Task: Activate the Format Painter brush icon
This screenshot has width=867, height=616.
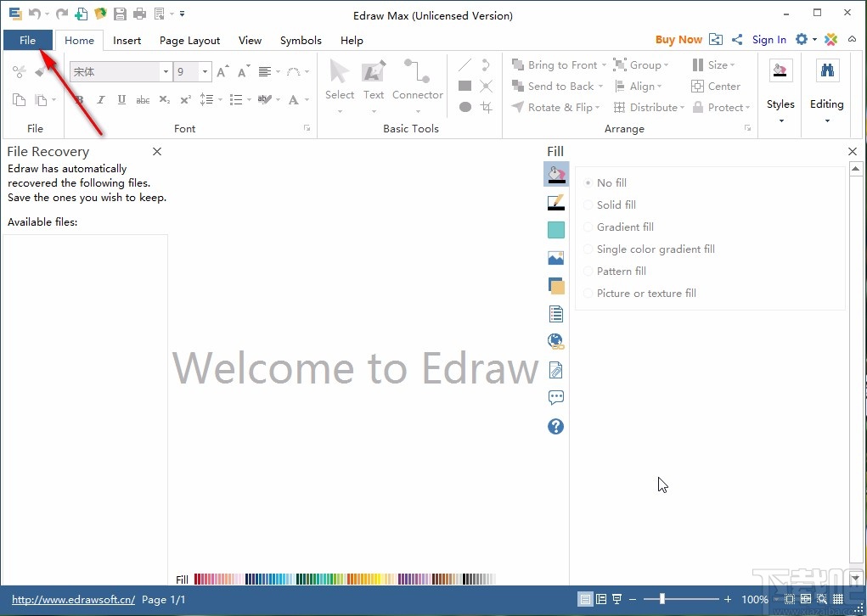Action: [x=41, y=71]
